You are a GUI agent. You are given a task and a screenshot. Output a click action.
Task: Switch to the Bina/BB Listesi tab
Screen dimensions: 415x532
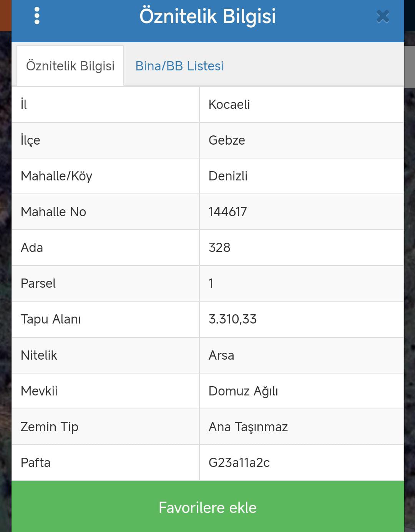(179, 66)
